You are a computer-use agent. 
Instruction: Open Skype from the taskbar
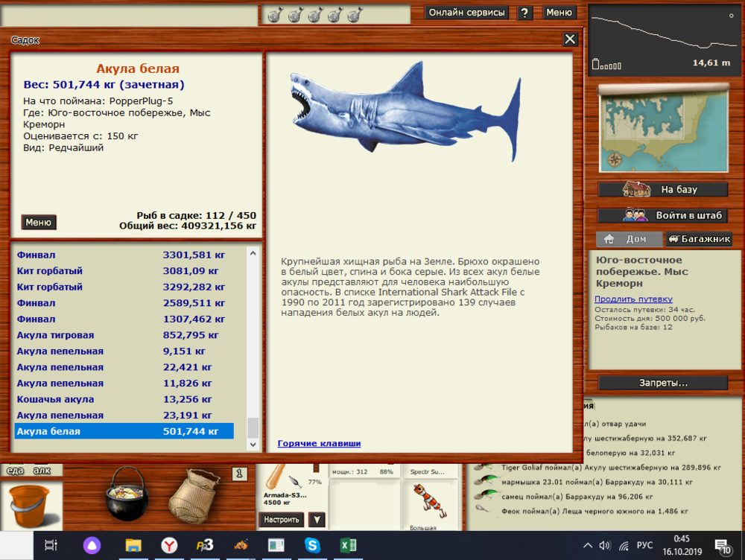coord(312,546)
